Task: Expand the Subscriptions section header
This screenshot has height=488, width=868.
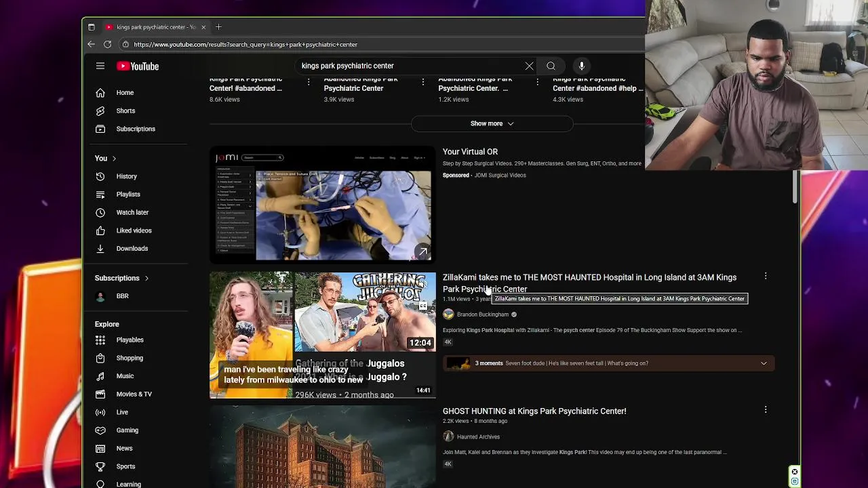Action: (122, 278)
